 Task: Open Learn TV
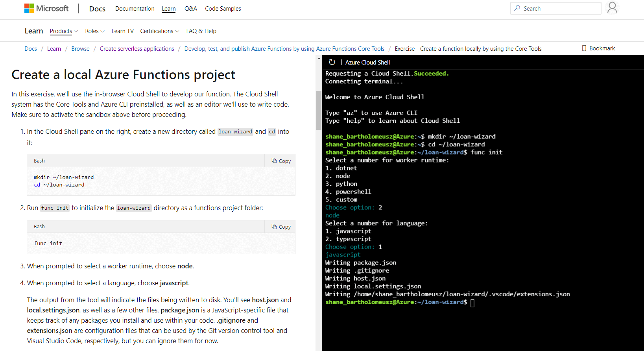[122, 31]
